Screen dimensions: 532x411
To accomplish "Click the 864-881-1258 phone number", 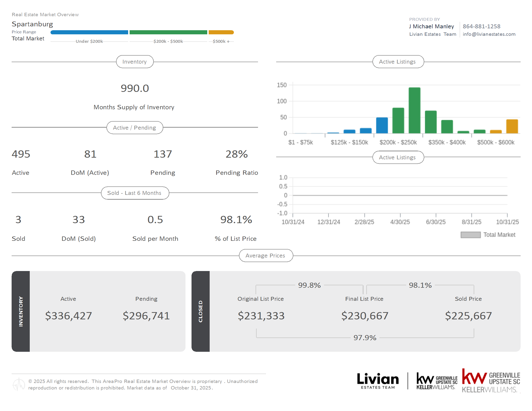I will tap(481, 26).
